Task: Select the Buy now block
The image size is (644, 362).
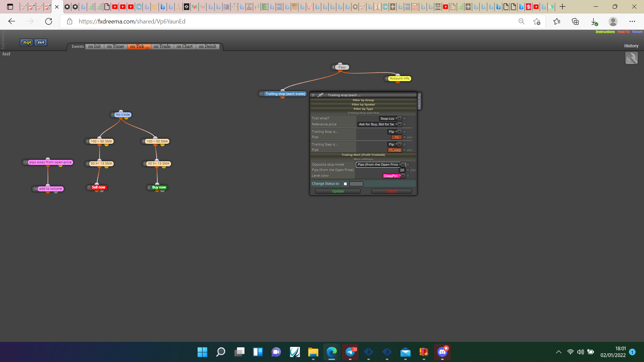Action: [159, 187]
